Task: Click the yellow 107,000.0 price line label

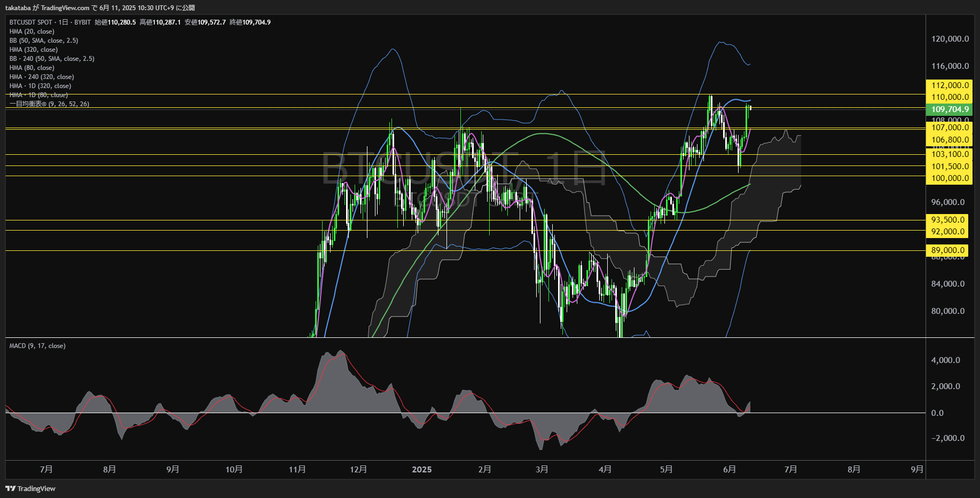Action: [949, 128]
